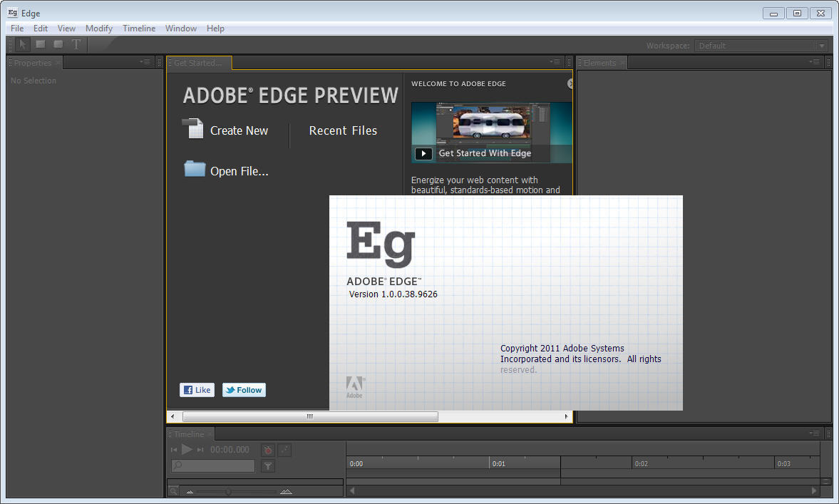Jump to timeline start
Screen dimensions: 839x504
coord(174,450)
